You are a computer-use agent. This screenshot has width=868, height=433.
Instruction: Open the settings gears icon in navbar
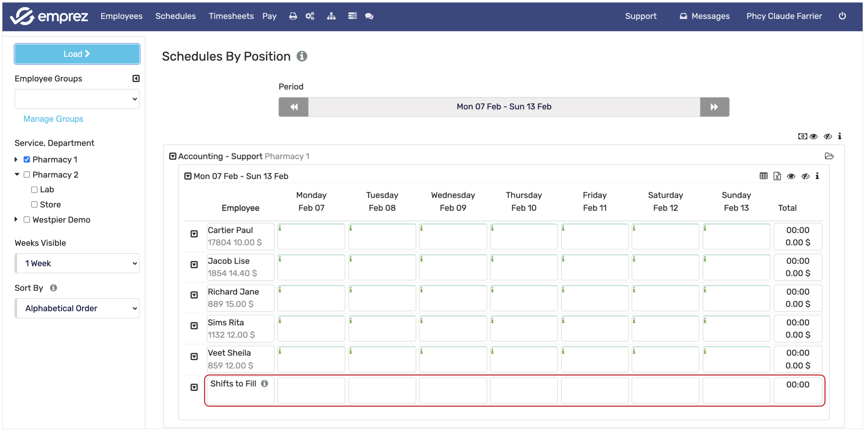point(310,16)
